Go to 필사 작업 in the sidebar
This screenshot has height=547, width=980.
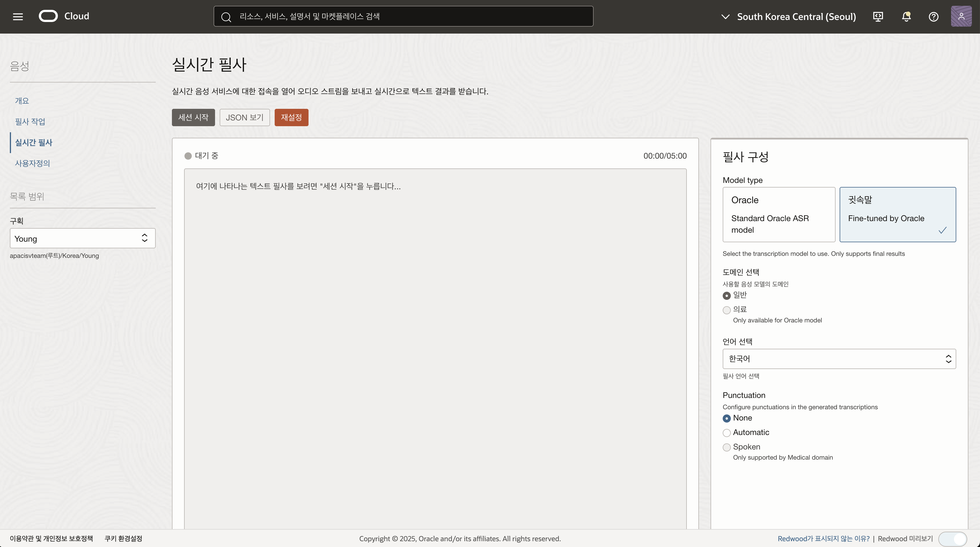30,122
